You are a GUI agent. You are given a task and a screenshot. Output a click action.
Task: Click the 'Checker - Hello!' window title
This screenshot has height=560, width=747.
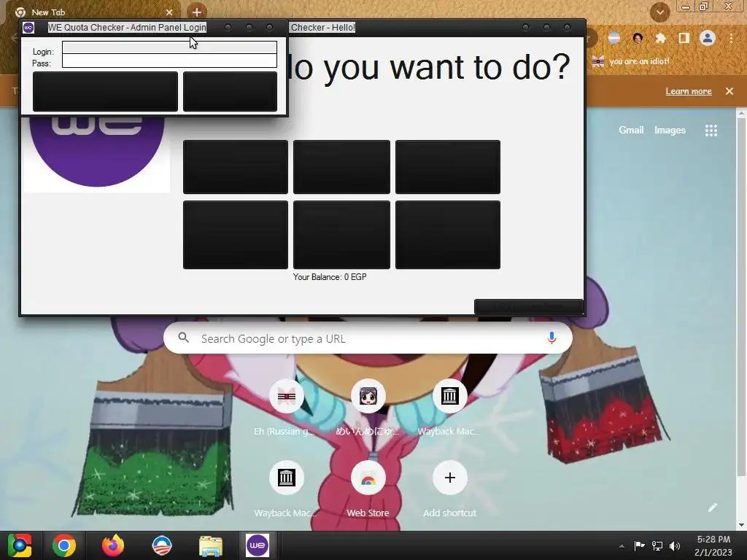[x=323, y=28]
